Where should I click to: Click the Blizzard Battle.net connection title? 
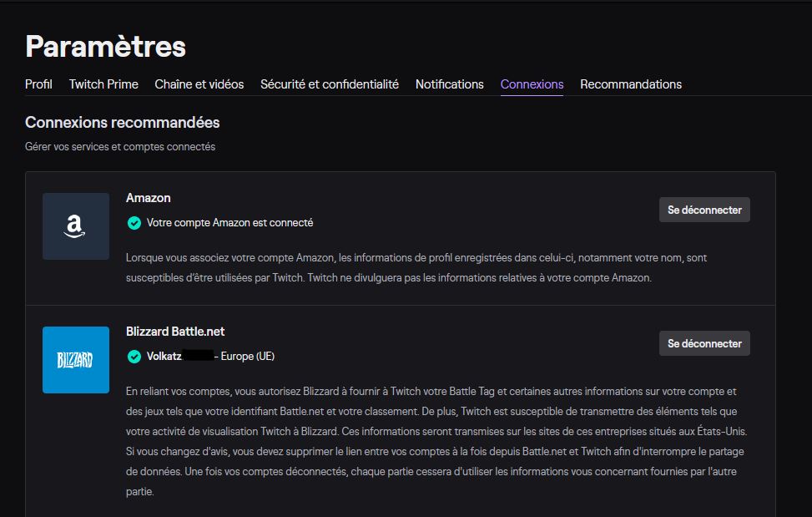coord(175,332)
